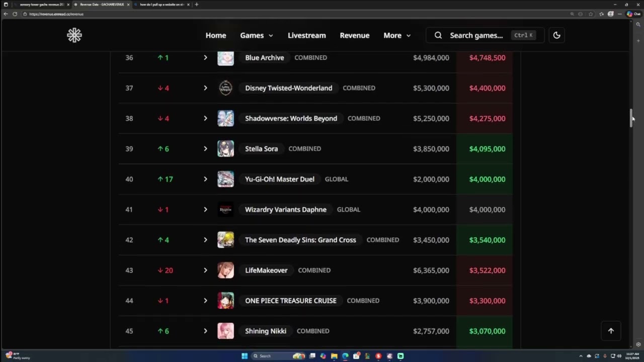Viewport: 644px width, 362px height.
Task: Expand the Shining Nikki row chevron
Action: [x=205, y=331]
